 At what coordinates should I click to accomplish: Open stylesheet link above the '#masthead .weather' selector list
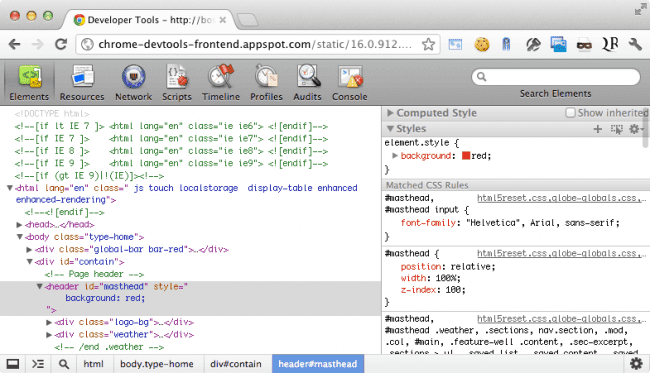561,319
